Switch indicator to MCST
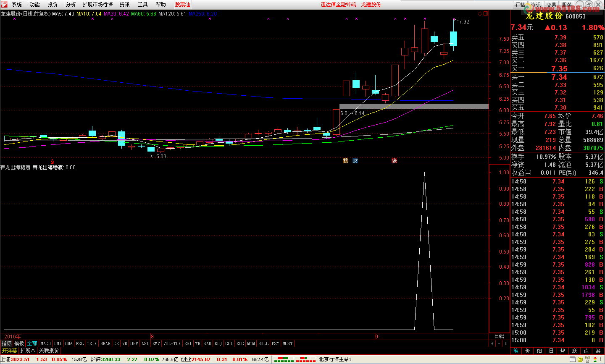Image resolution: width=605 pixels, height=364 pixels. [288, 343]
